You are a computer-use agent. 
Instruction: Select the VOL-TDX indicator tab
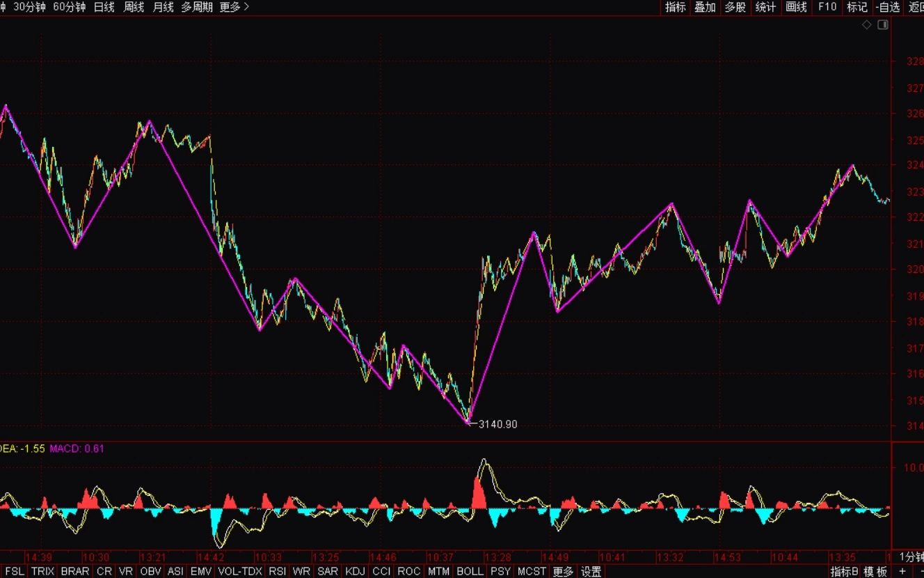click(x=240, y=572)
